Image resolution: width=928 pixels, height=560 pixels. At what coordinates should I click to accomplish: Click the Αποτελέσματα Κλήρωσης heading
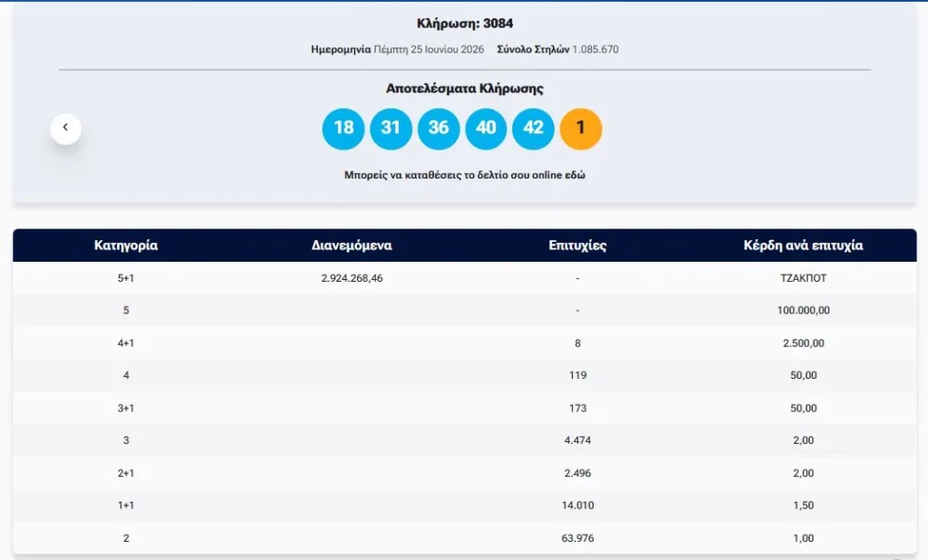click(x=465, y=89)
